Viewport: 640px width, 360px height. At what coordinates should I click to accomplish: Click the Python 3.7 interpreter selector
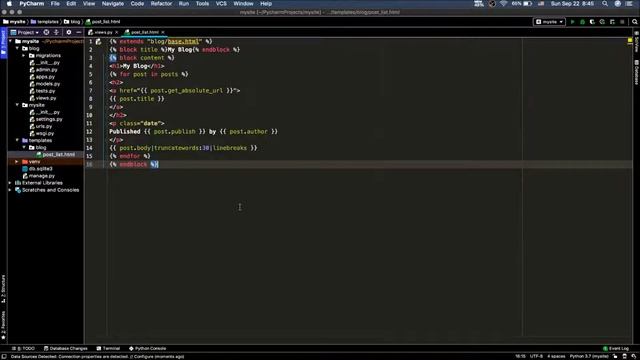pos(589,356)
